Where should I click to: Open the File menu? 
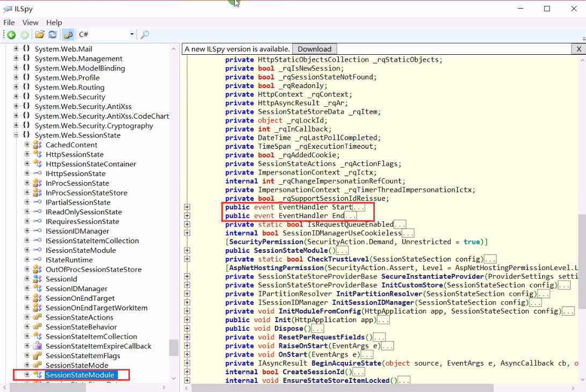[9, 23]
